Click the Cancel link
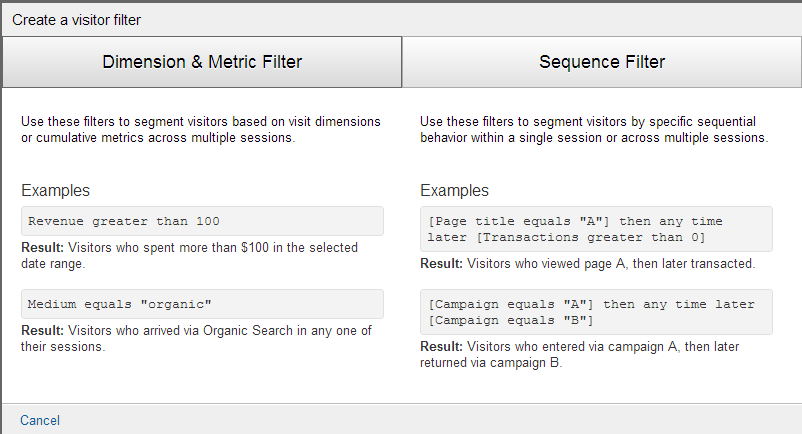 tap(40, 420)
